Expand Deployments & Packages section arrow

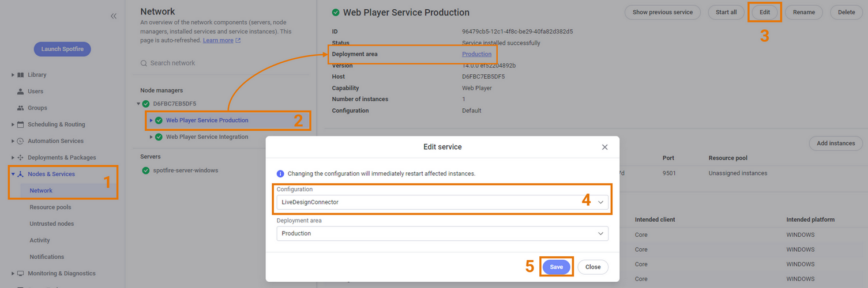13,157
